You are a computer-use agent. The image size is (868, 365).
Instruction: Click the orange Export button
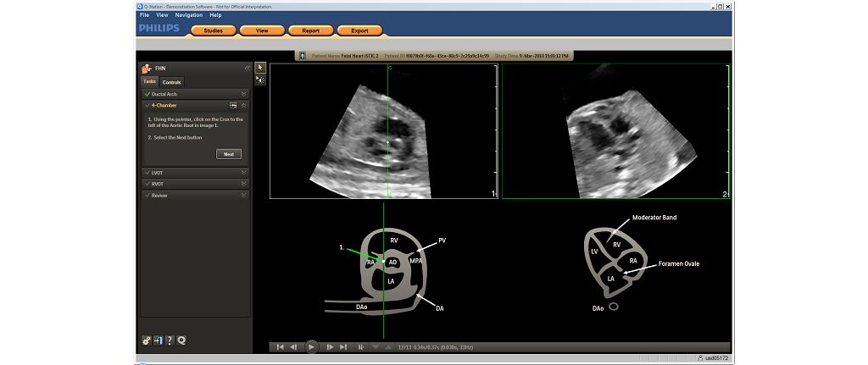click(359, 31)
